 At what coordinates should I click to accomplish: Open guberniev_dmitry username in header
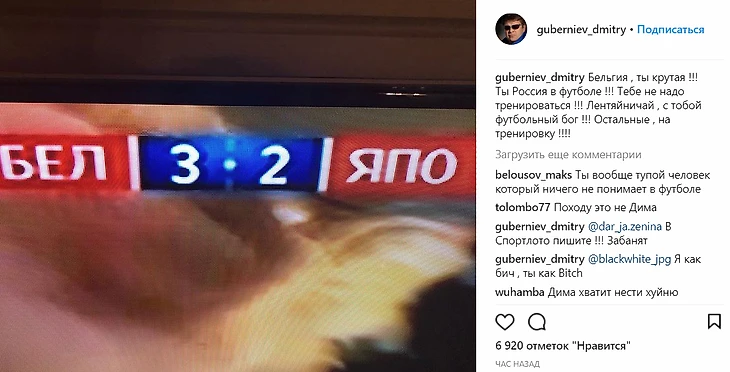point(581,29)
